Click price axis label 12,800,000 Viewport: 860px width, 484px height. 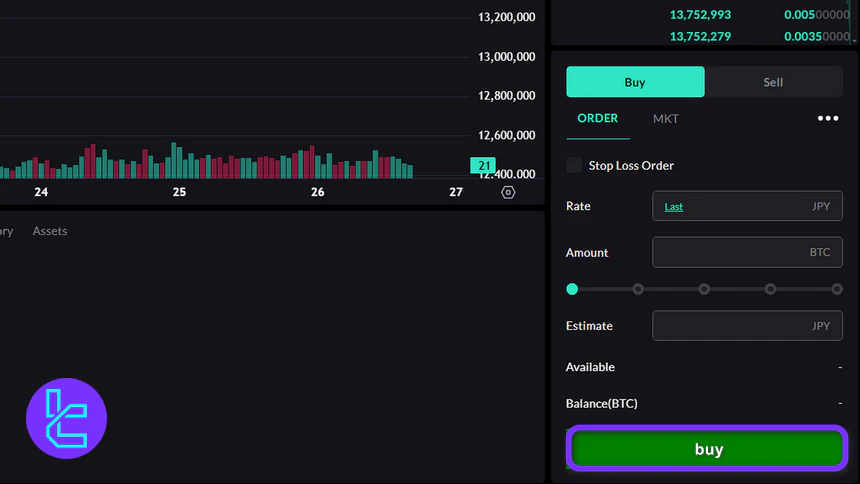[507, 95]
